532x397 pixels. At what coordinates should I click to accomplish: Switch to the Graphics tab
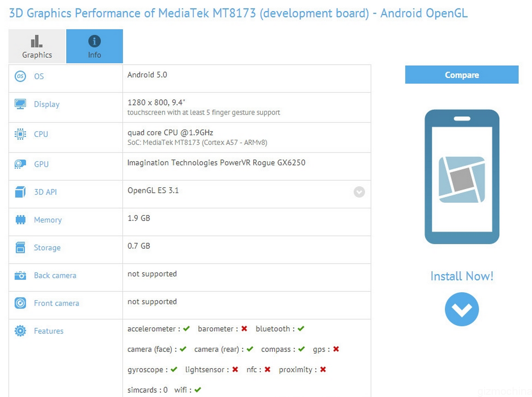37,46
